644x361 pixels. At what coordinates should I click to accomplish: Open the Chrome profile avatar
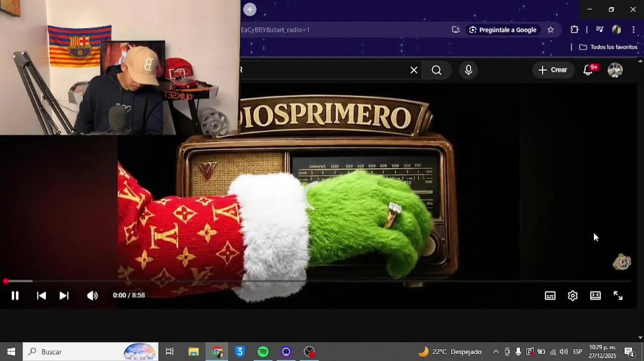(616, 30)
